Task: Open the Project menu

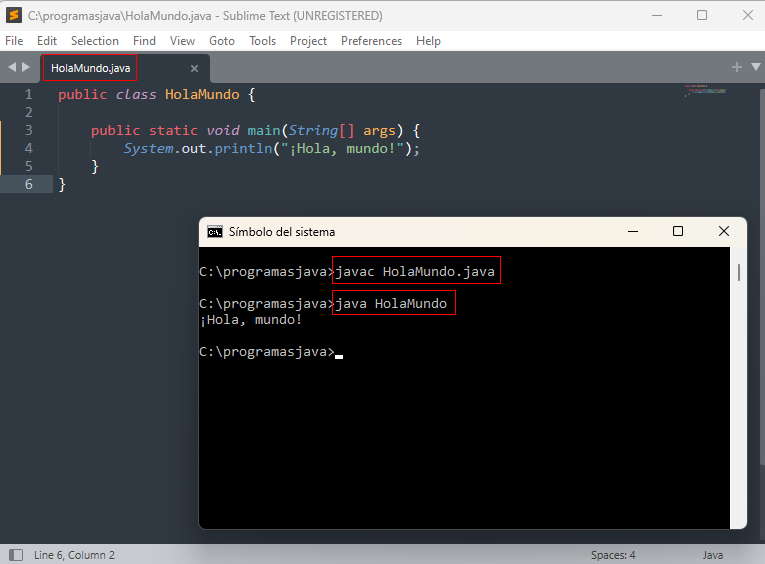Action: point(308,41)
